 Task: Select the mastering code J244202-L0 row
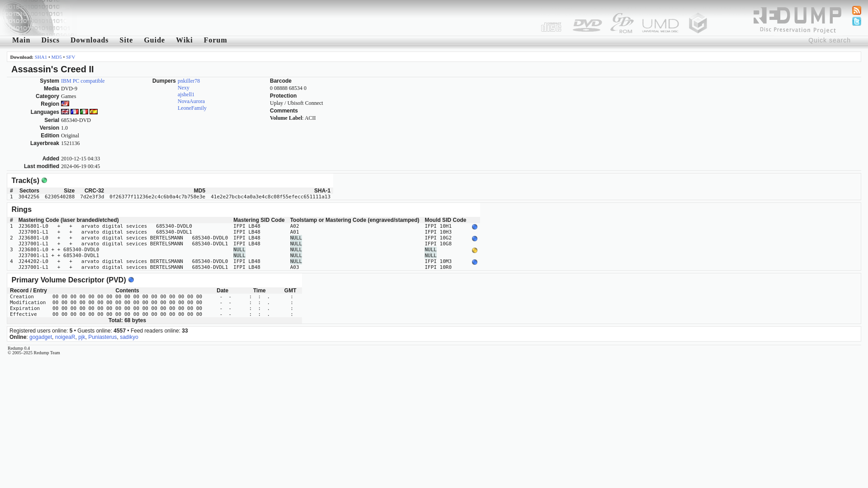123,261
